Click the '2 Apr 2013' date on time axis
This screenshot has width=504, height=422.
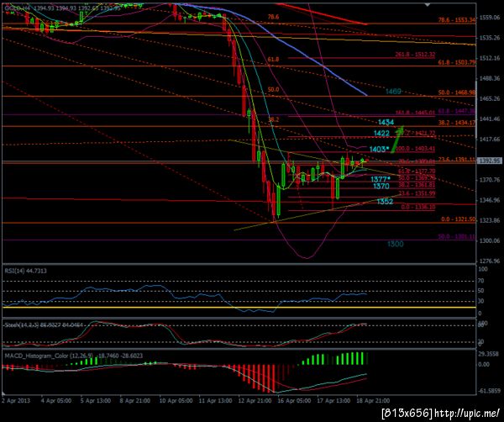point(16,400)
